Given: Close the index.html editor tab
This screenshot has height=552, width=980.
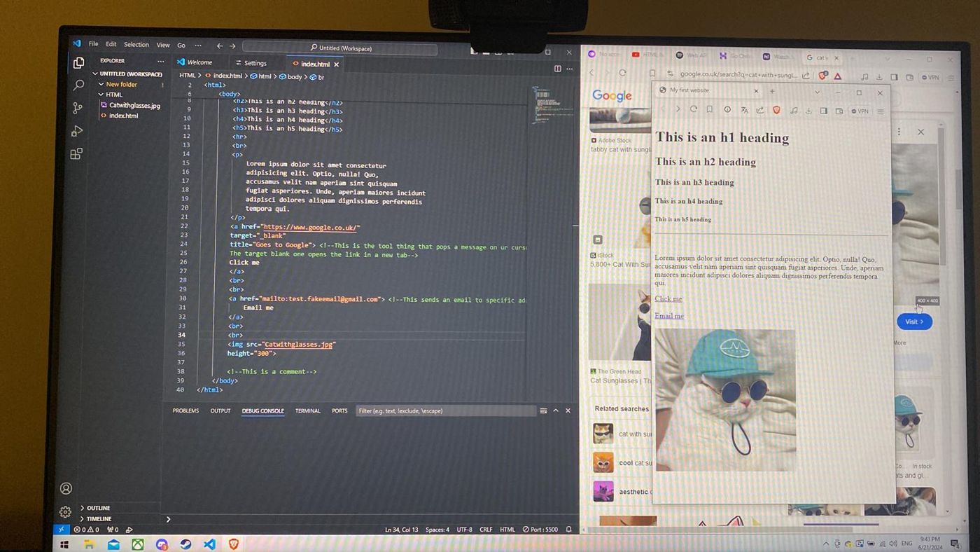Looking at the screenshot, I should coord(337,64).
